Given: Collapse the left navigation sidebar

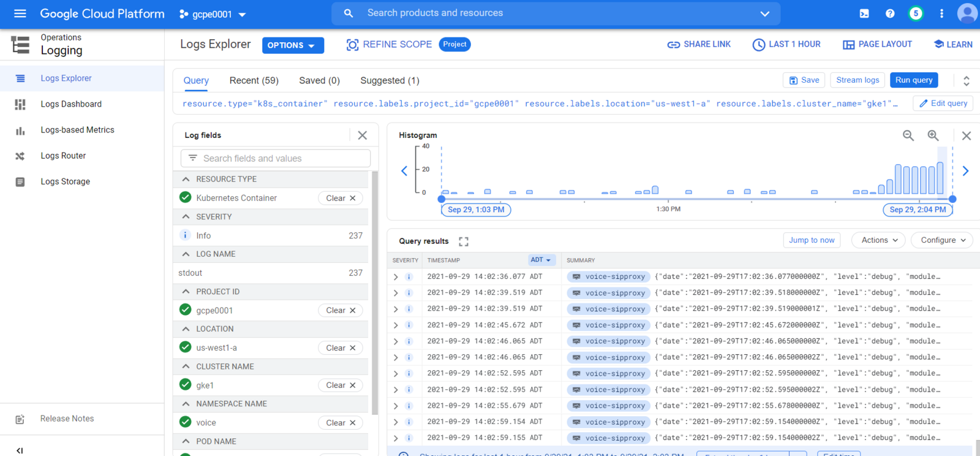Looking at the screenshot, I should point(20,450).
